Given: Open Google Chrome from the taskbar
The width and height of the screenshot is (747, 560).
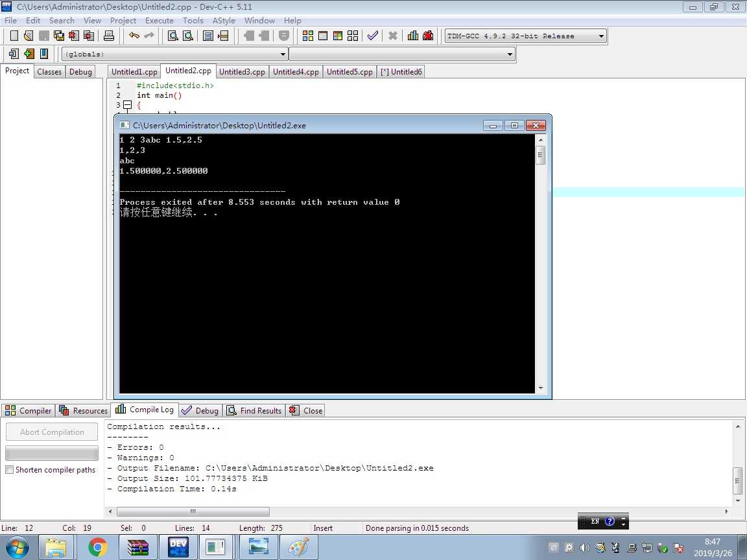Looking at the screenshot, I should (x=98, y=547).
